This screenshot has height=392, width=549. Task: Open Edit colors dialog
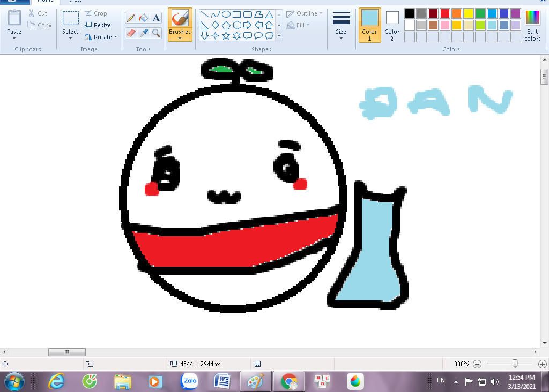[532, 25]
